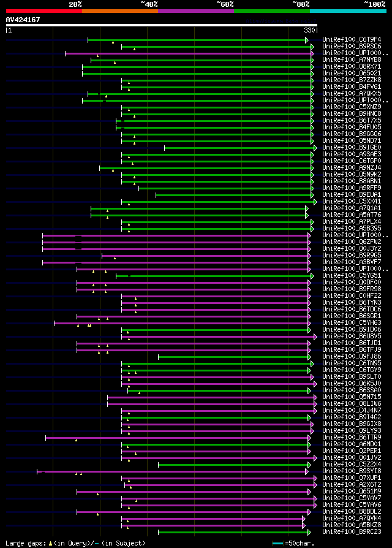
Task: Select hit UniRef100_B6SGR1
Action: [x=352, y=316]
